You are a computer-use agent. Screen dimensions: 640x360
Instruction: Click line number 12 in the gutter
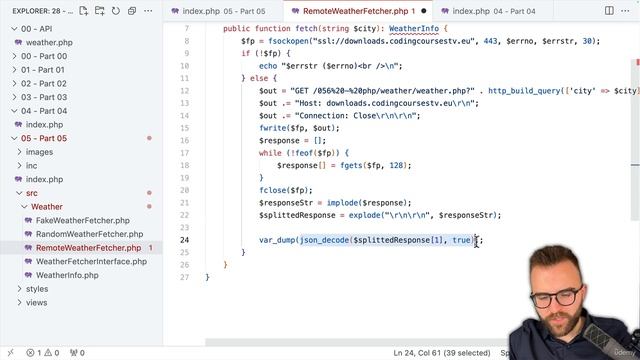coord(184,91)
